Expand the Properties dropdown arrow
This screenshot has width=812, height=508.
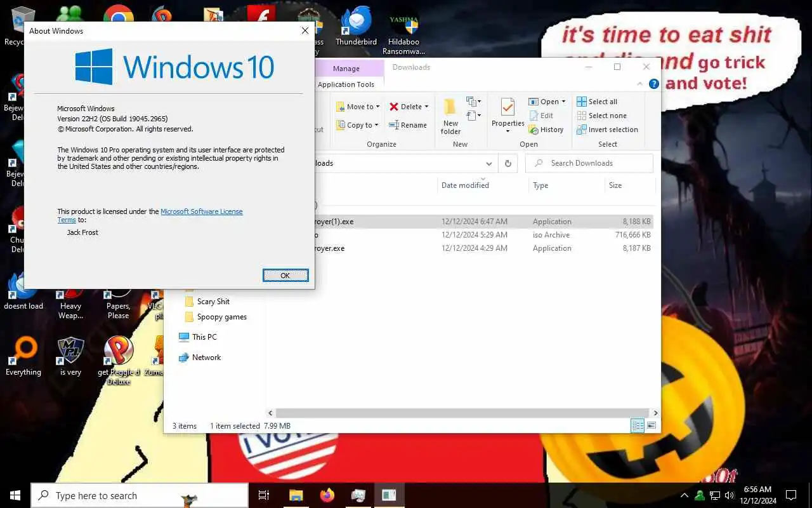click(x=507, y=131)
